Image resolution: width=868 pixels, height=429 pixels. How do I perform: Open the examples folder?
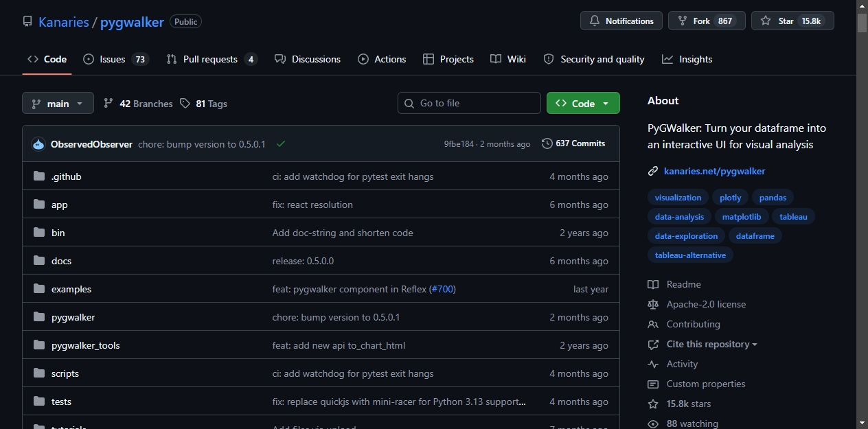(71, 289)
